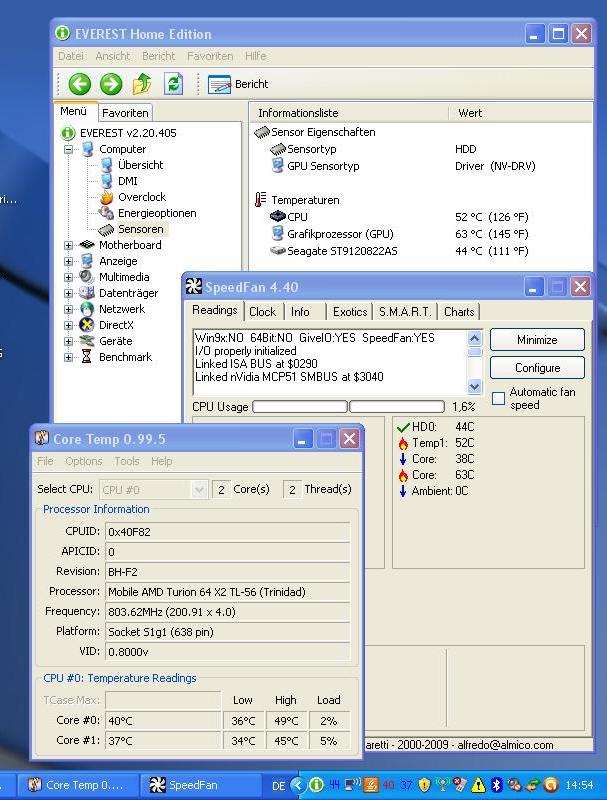607x800 pixels.
Task: Switch to the Info tab in SpeedFan
Action: click(300, 312)
